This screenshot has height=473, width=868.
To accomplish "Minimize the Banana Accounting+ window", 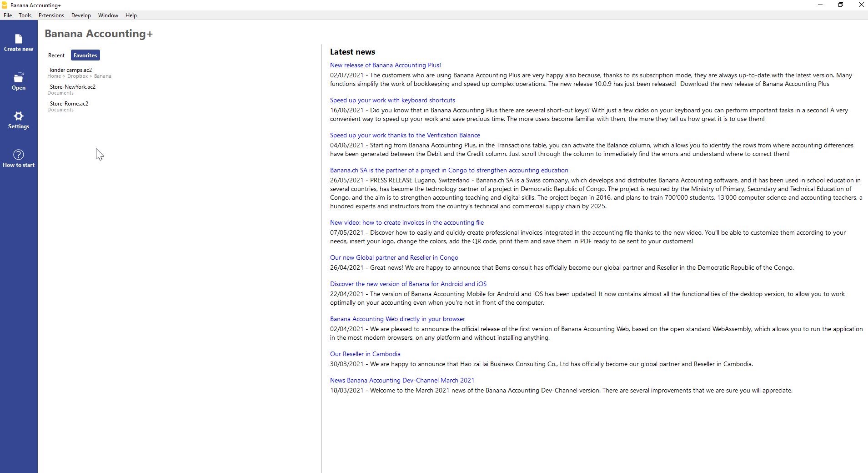I will 820,5.
